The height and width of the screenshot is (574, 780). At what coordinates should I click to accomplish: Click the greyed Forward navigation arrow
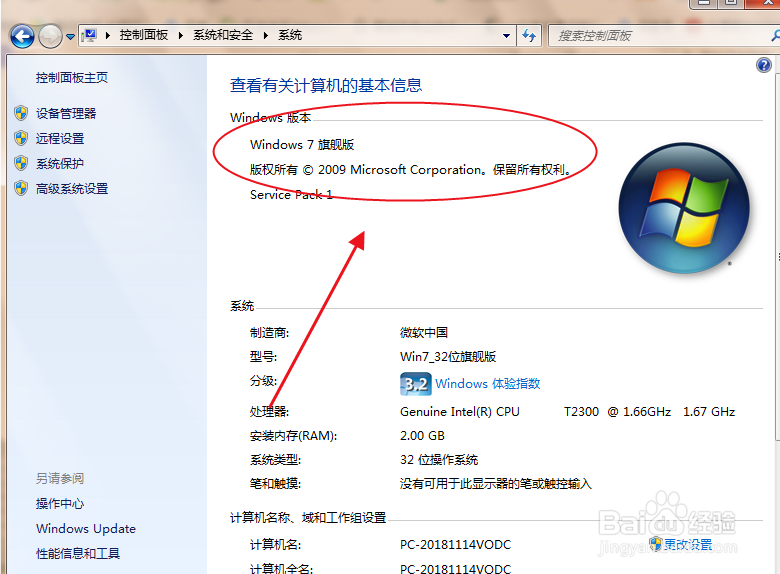tap(50, 36)
